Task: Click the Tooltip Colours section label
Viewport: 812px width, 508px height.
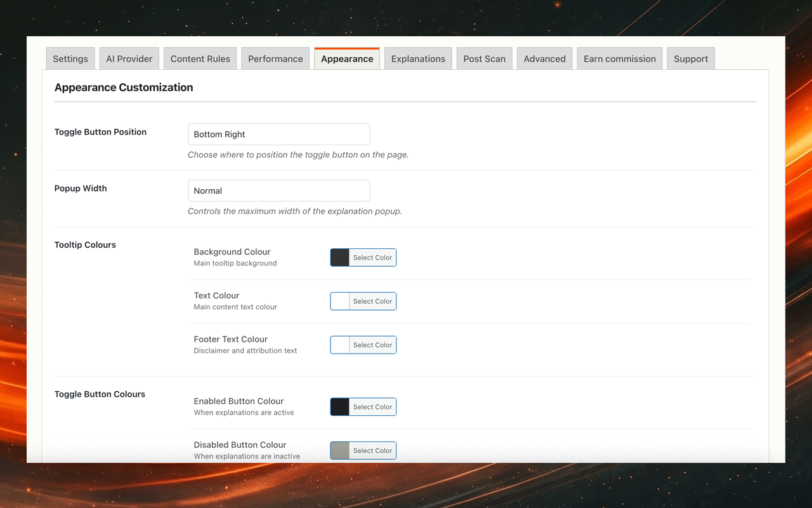Action: 85,244
